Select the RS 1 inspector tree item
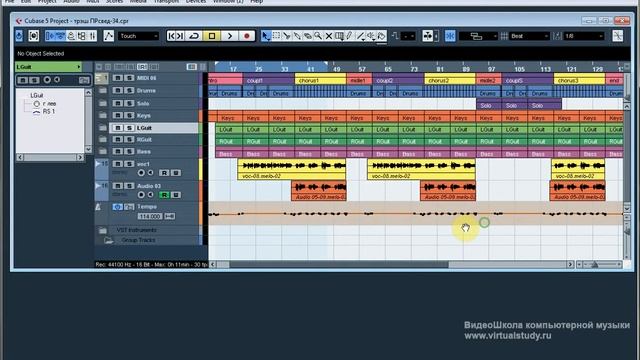 [49, 111]
